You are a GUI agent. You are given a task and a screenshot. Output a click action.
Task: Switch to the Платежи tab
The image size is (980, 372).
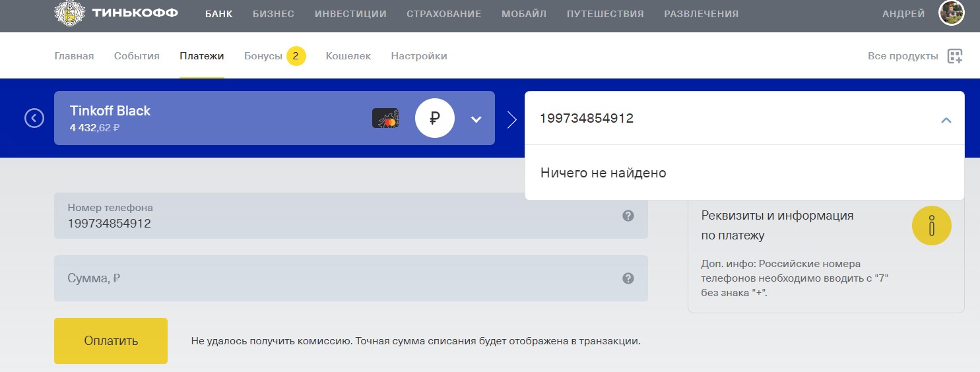click(x=202, y=56)
